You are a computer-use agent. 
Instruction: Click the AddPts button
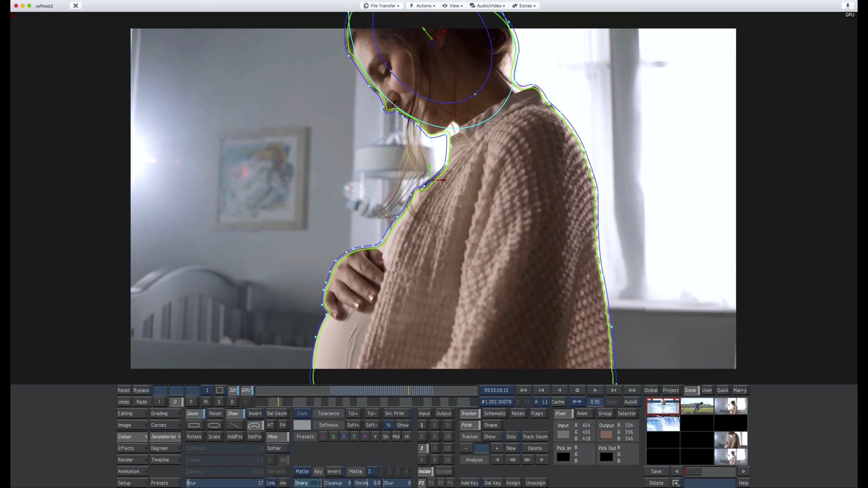tap(235, 437)
